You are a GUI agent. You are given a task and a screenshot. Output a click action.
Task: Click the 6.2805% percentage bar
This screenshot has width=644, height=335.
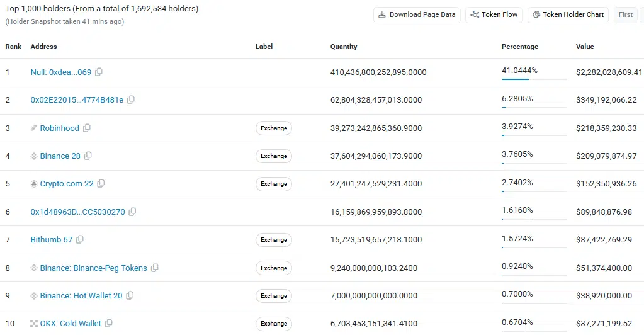534,107
